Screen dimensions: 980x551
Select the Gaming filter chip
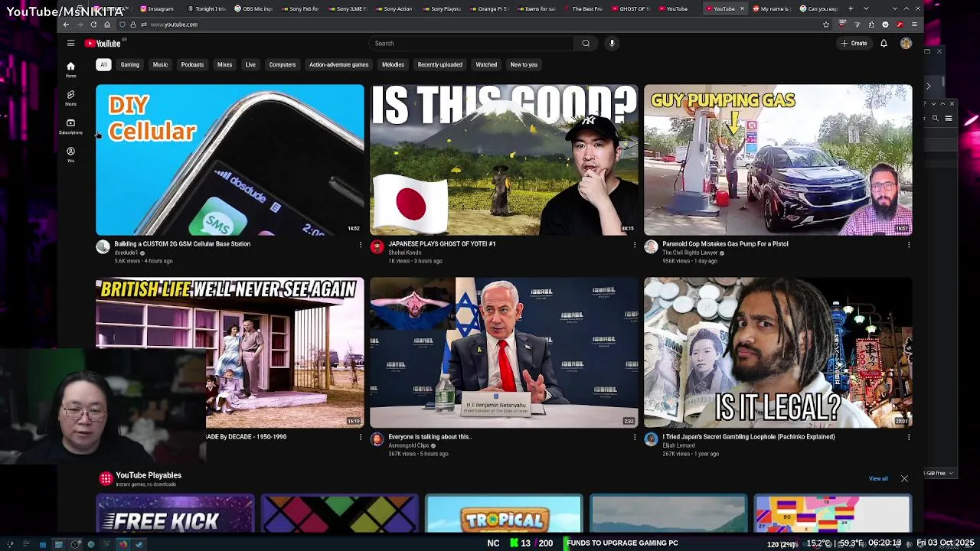pyautogui.click(x=129, y=65)
